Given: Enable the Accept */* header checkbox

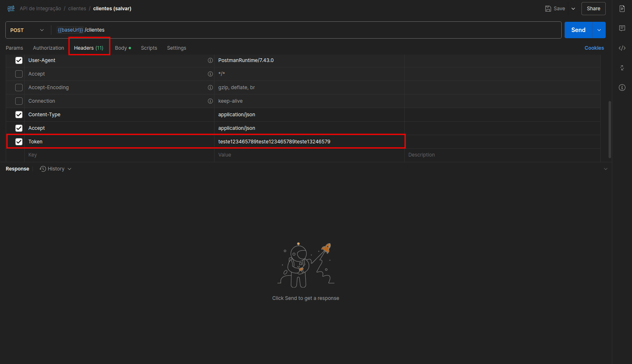Looking at the screenshot, I should (19, 74).
